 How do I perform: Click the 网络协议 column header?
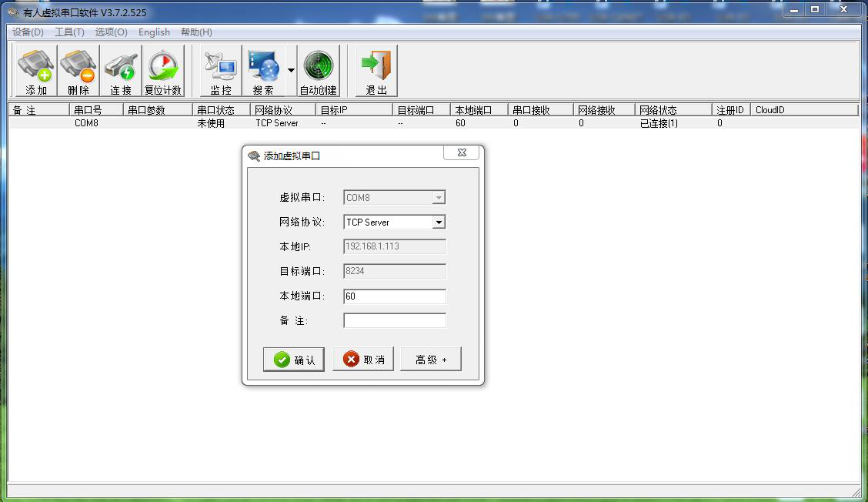pos(283,109)
